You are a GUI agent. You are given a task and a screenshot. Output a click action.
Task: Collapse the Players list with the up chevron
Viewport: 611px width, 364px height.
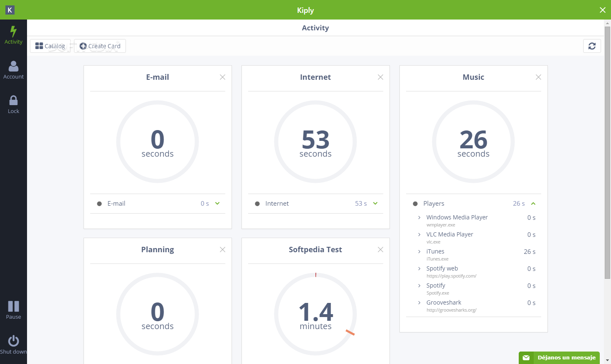coord(533,204)
